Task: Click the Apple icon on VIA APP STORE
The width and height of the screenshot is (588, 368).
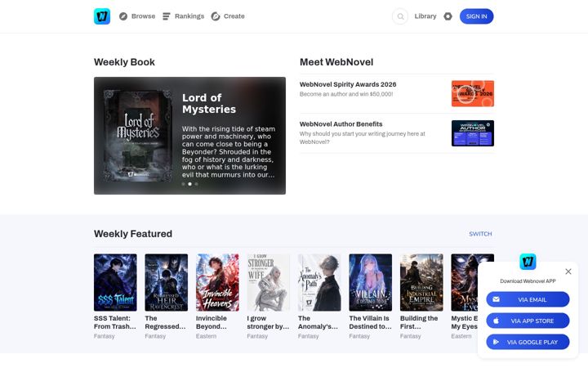Action: tap(496, 321)
